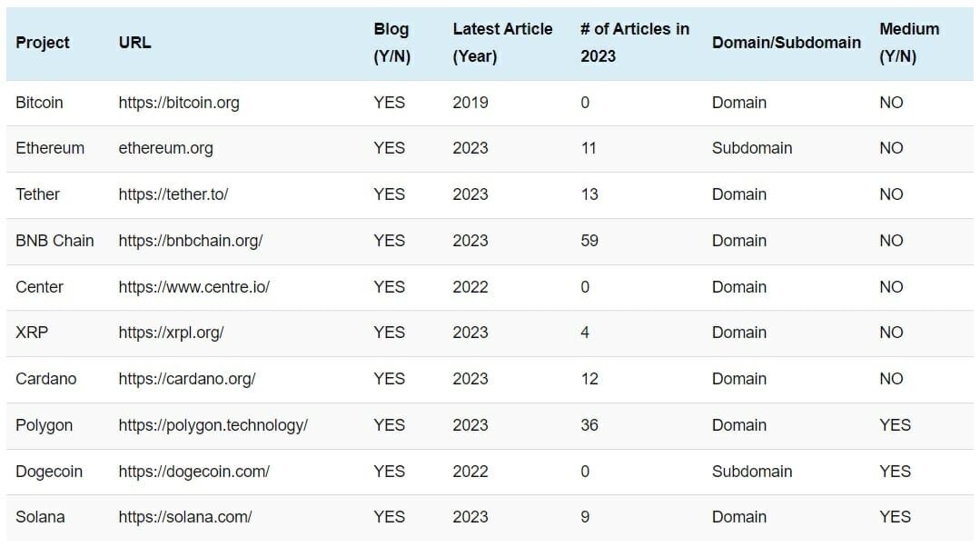
Task: Click the https://xrpl.org/ URL
Action: [x=171, y=333]
